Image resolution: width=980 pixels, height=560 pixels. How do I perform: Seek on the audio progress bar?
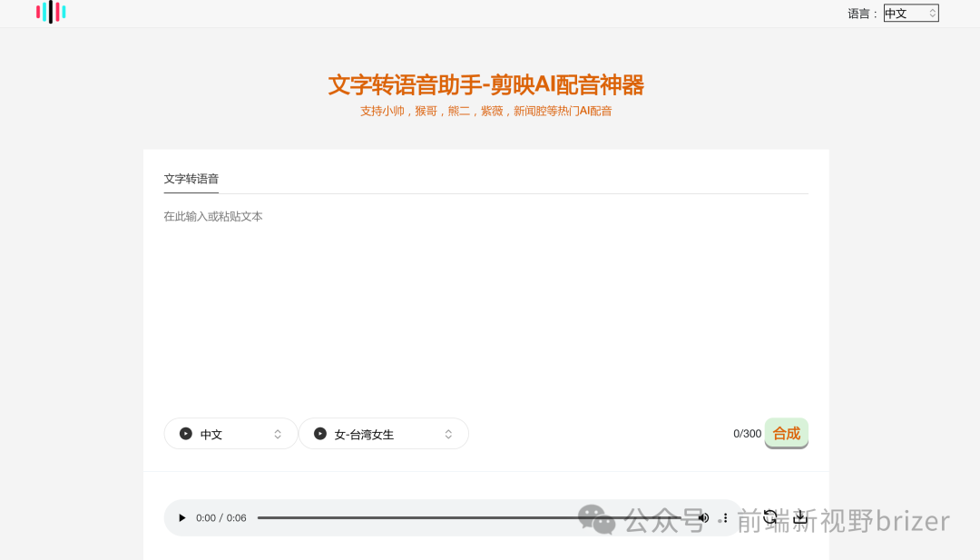coord(469,517)
